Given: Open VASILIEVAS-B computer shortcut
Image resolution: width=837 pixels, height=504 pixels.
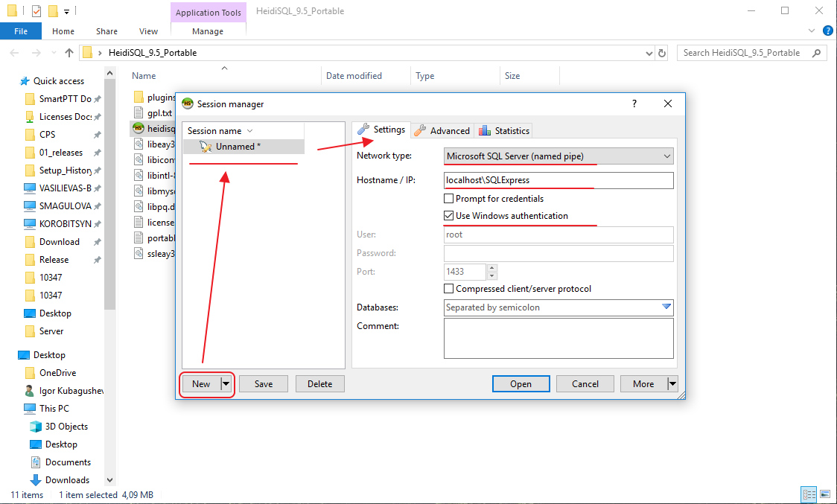Looking at the screenshot, I should click(63, 188).
